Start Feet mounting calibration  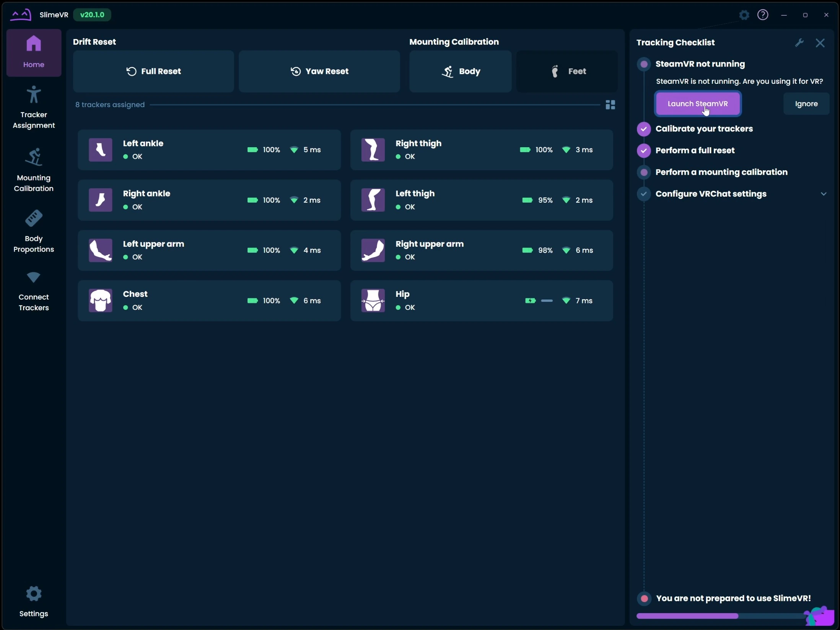pos(567,71)
